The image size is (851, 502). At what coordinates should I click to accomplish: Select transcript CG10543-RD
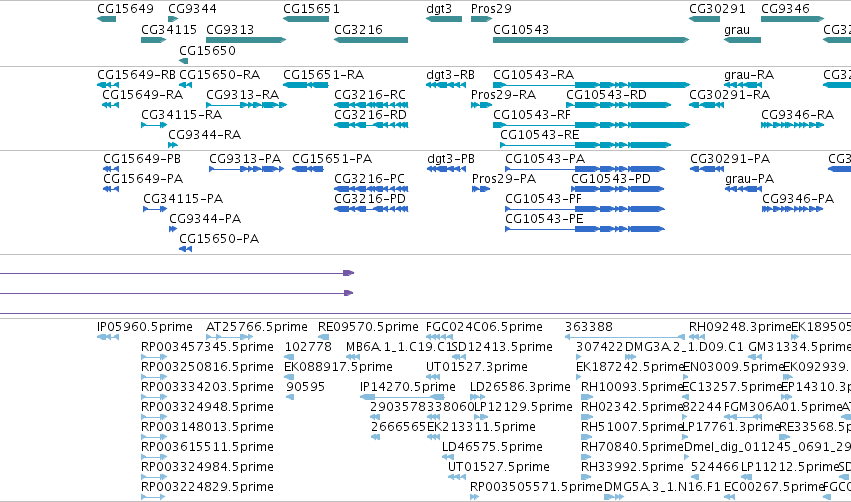point(619,105)
